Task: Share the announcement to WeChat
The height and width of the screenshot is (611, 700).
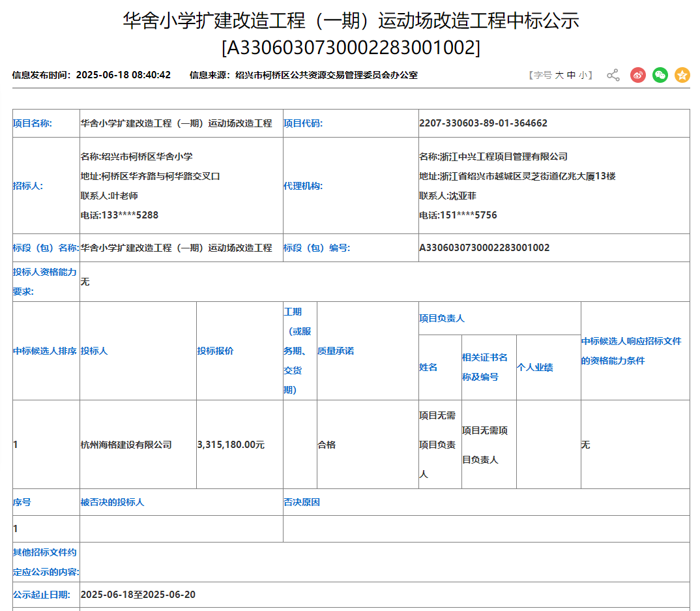Action: click(x=660, y=75)
